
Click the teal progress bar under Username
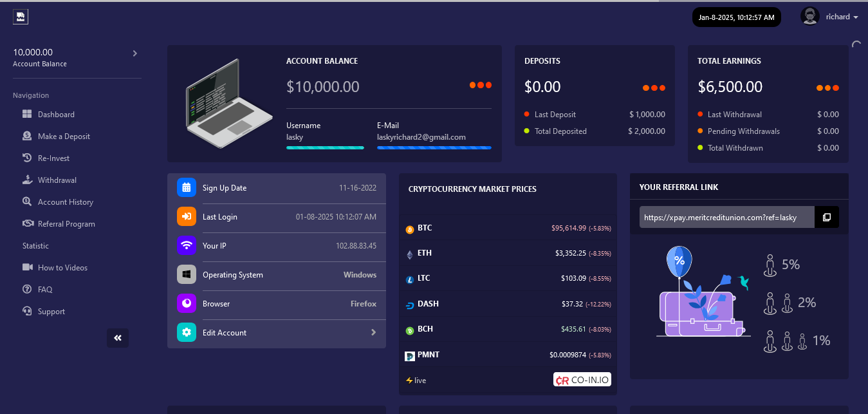click(x=325, y=147)
